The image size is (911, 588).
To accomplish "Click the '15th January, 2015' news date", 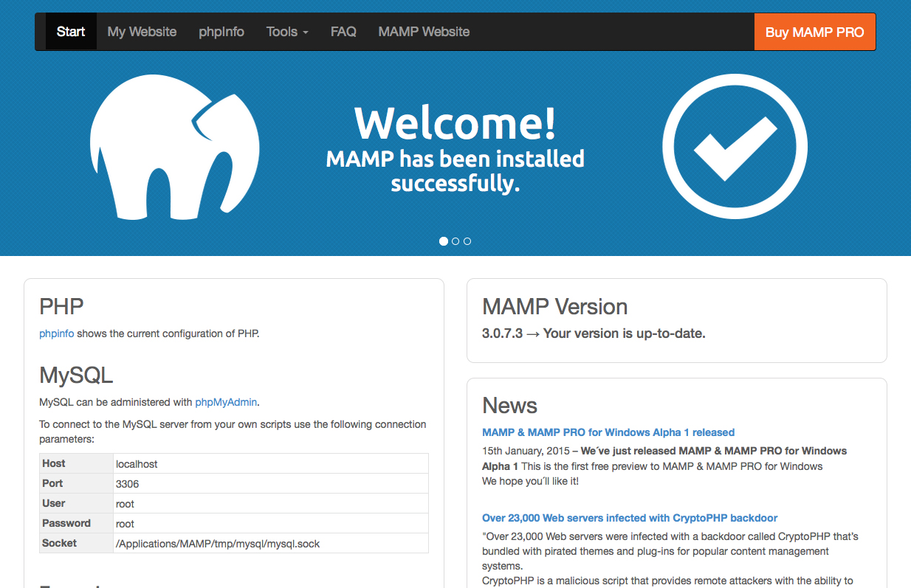I will pyautogui.click(x=526, y=451).
